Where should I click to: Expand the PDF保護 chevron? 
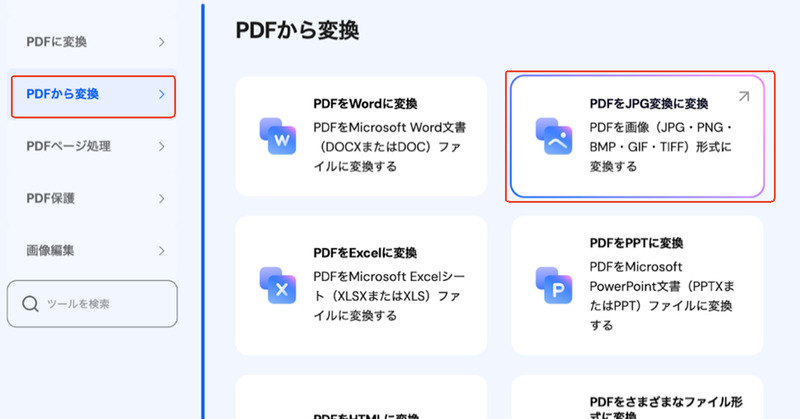pyautogui.click(x=161, y=198)
